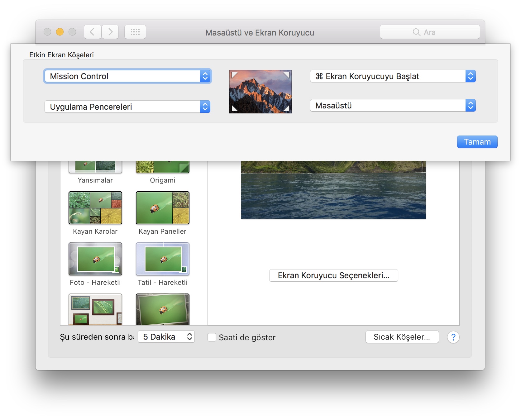Open Ekran Koruyucu Seçenekleri options
Image resolution: width=521 pixels, height=420 pixels.
point(333,275)
